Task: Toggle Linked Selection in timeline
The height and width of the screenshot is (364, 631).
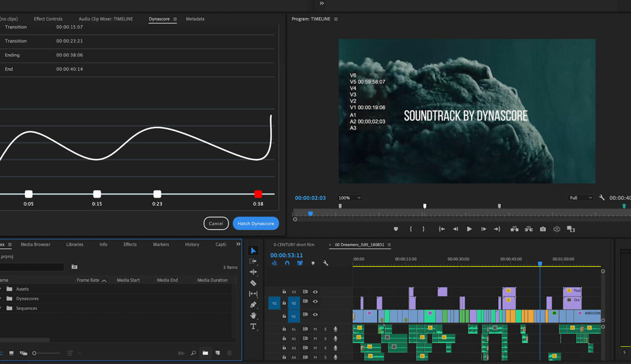Action: coord(300,263)
